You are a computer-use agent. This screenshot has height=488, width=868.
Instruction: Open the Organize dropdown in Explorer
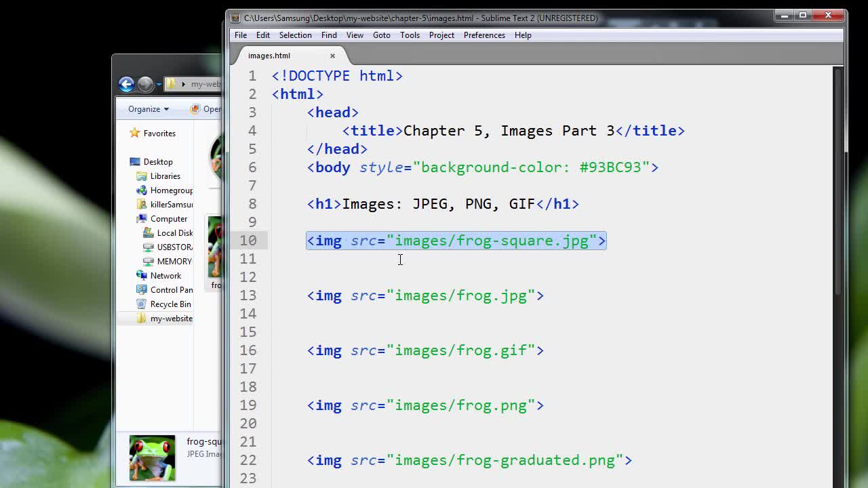click(x=148, y=109)
